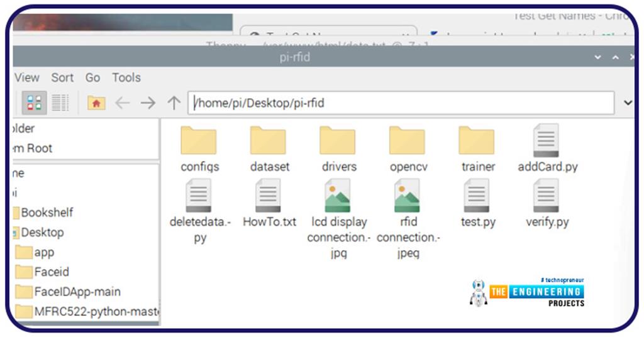The width and height of the screenshot is (644, 337).
Task: Go to the home folder button
Action: click(x=96, y=102)
